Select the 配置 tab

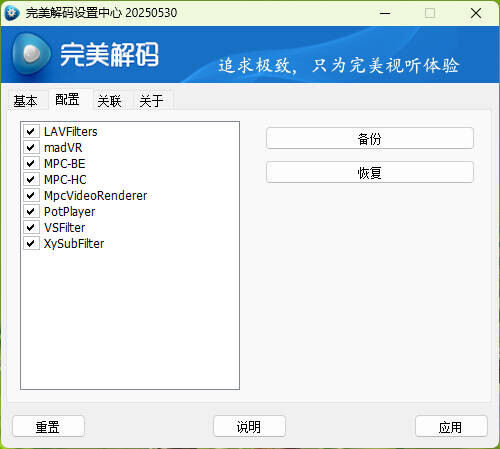pyautogui.click(x=67, y=99)
